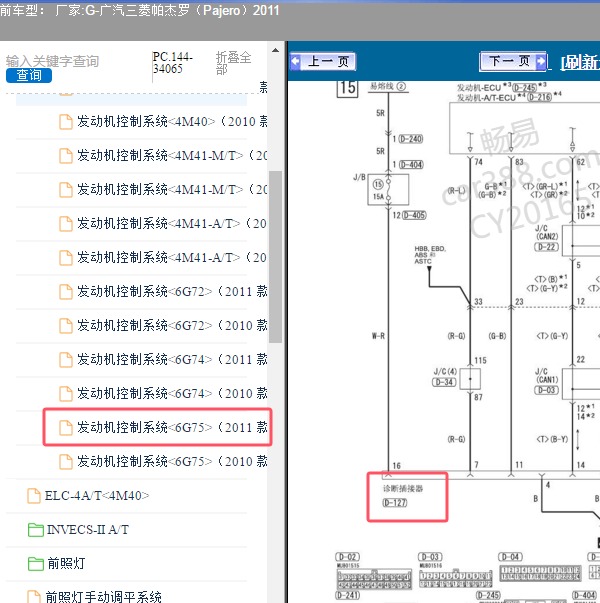Click the D-216 发动机-A/T-ECU label
This screenshot has width=600, height=603.
point(539,97)
